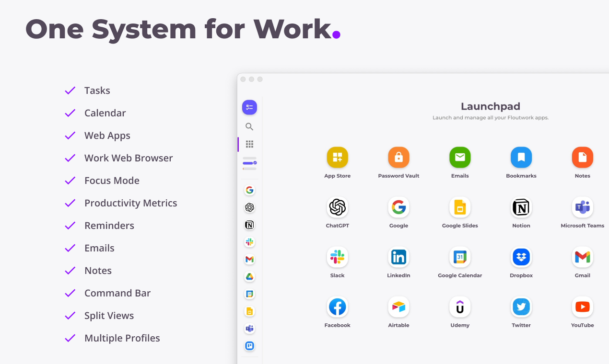609x364 pixels.
Task: Click the 'Command Bar' list item
Action: click(x=117, y=293)
